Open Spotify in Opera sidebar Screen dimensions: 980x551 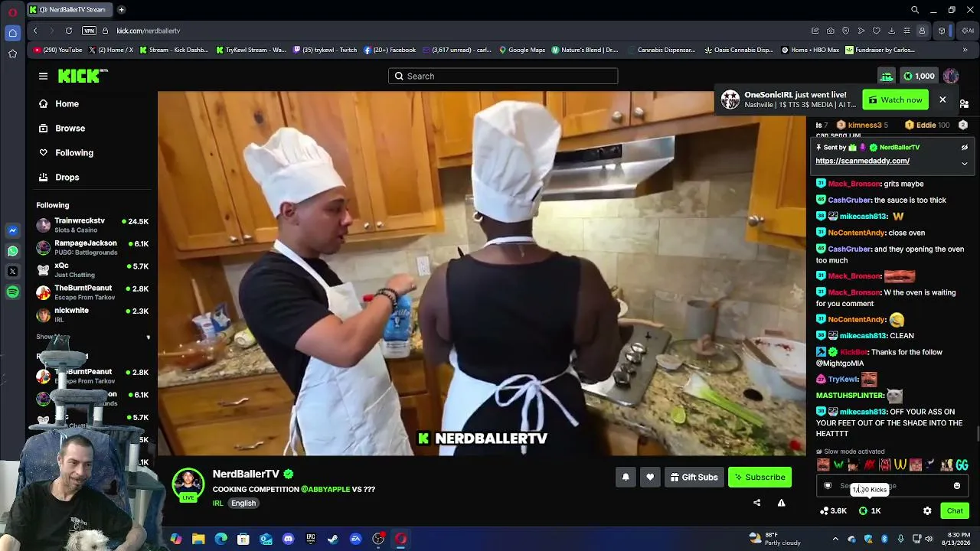[12, 292]
